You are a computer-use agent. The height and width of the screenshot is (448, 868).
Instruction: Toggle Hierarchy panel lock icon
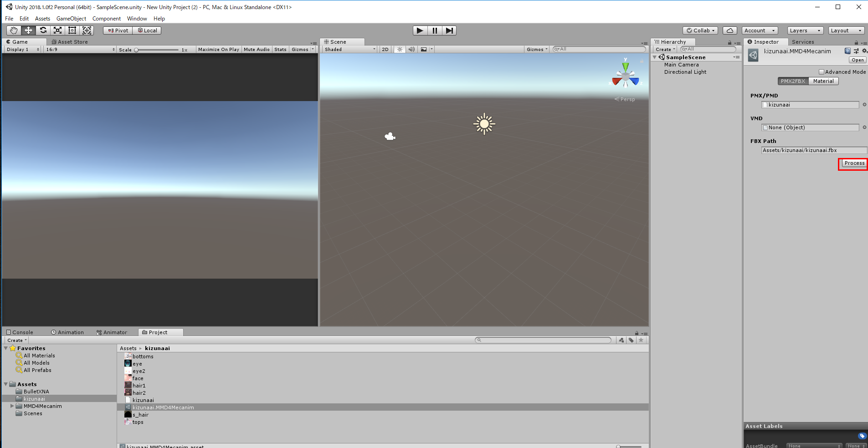tap(729, 42)
